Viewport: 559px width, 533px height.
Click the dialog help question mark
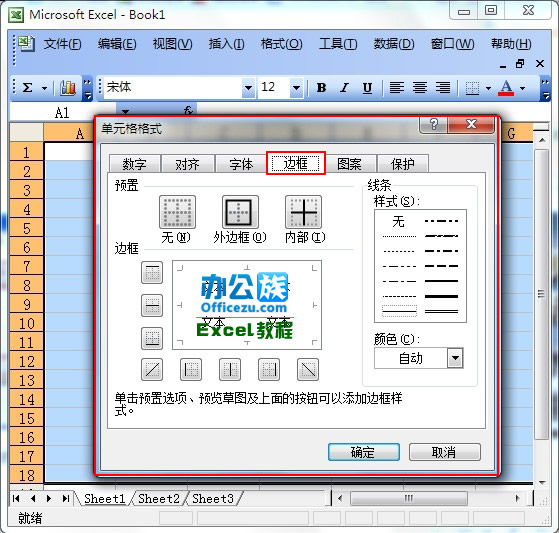[434, 124]
